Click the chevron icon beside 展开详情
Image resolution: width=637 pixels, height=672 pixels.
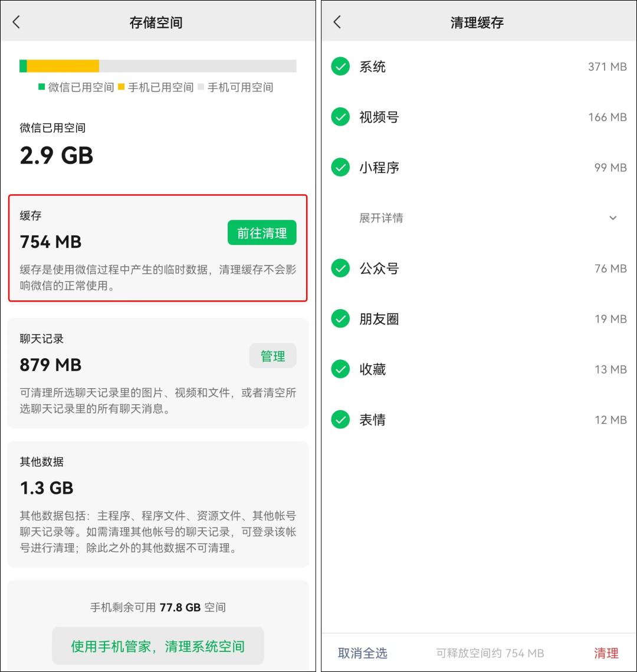tap(613, 218)
